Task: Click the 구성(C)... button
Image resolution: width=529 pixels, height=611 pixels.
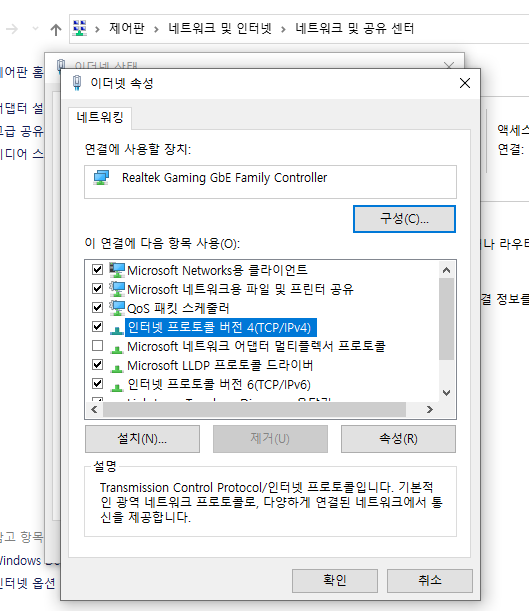Action: pos(404,219)
